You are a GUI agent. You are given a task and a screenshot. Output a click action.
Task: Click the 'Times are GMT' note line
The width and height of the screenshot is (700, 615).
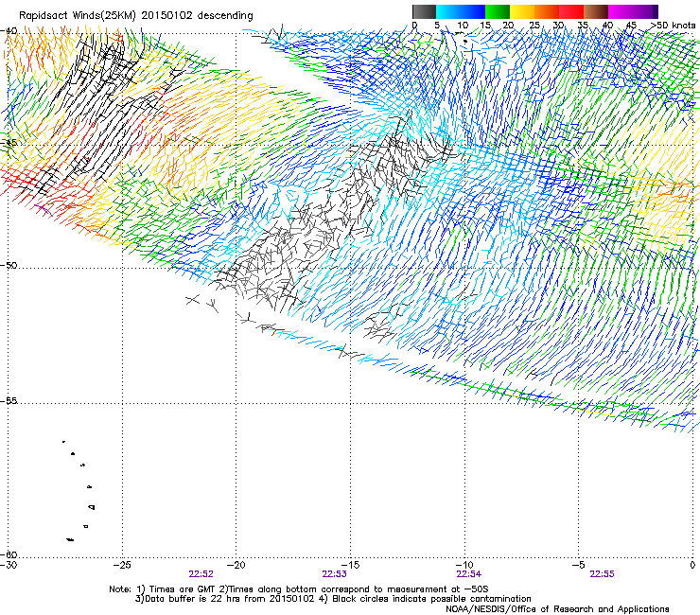(x=299, y=589)
